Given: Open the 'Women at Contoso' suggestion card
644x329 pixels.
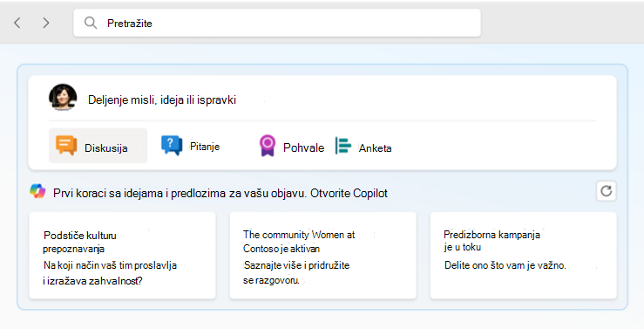Looking at the screenshot, I should tap(322, 256).
